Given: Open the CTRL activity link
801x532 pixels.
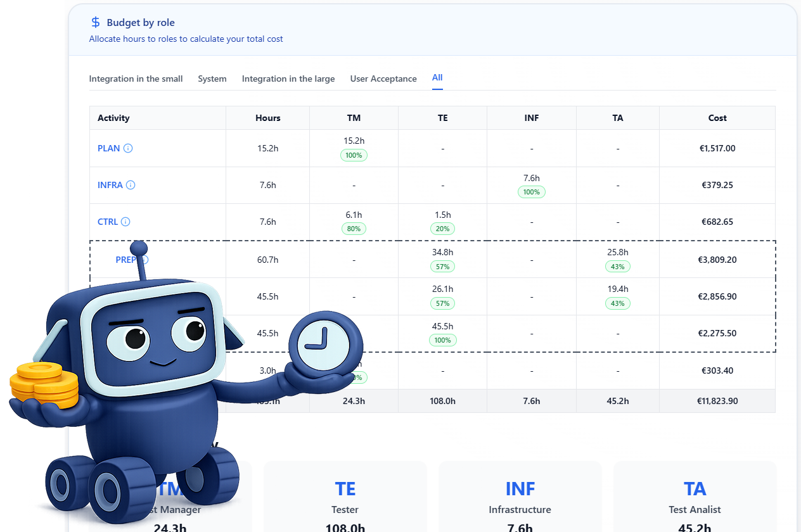Looking at the screenshot, I should click(x=108, y=222).
